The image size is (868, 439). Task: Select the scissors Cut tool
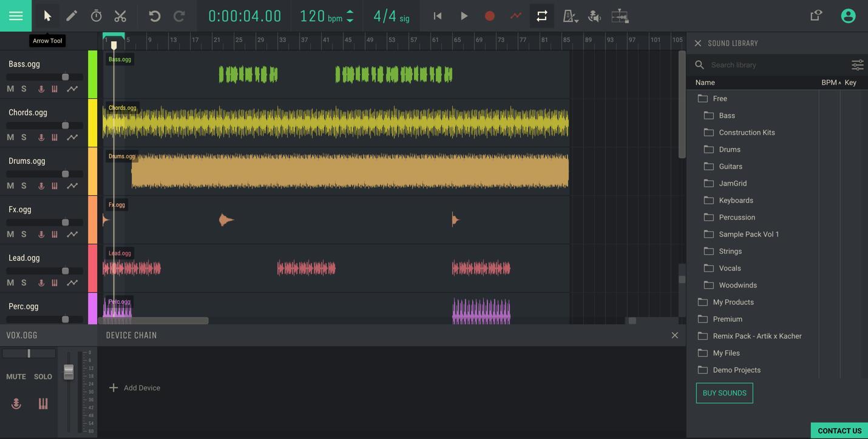pos(120,16)
